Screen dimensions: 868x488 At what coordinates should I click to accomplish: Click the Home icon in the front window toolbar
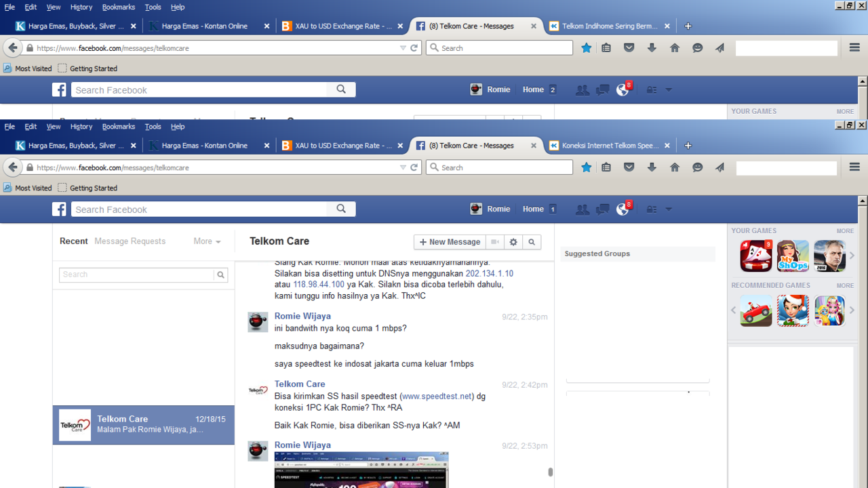675,167
